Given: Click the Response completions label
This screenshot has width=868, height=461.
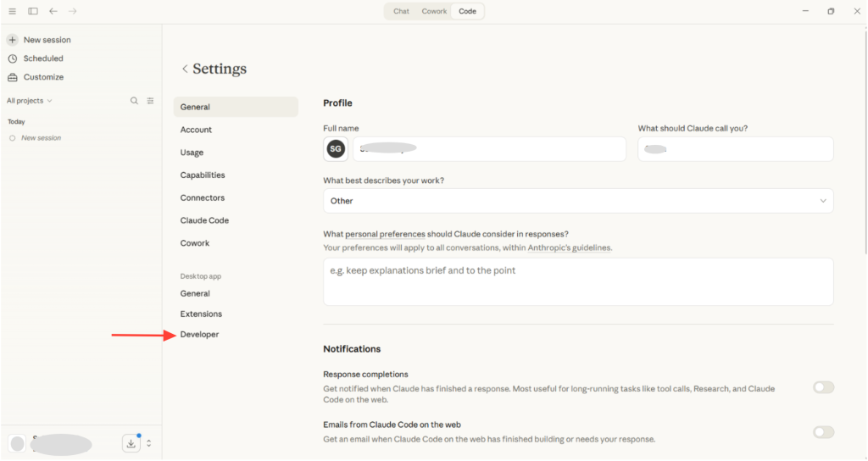Looking at the screenshot, I should click(x=365, y=375).
